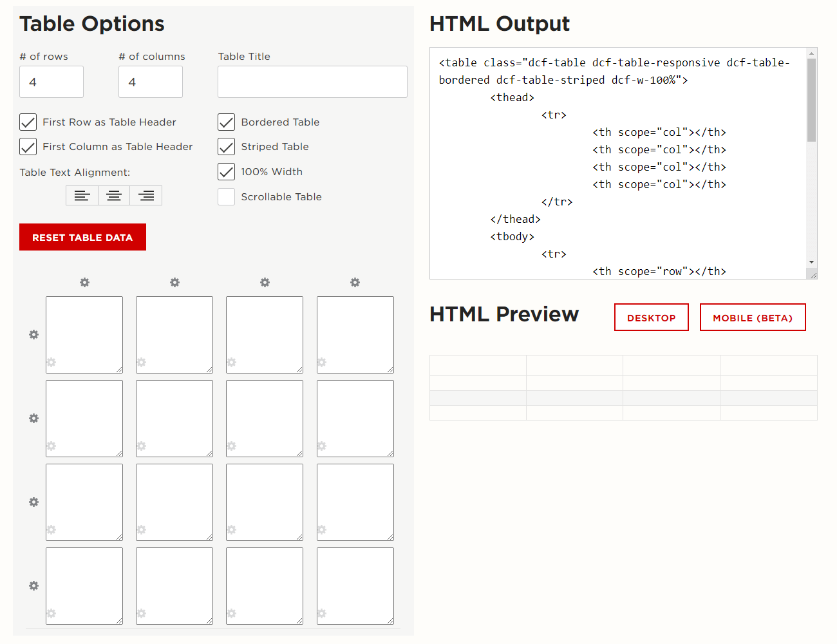
Task: Click gear inside row 1 column 2 cell
Action: tap(142, 363)
